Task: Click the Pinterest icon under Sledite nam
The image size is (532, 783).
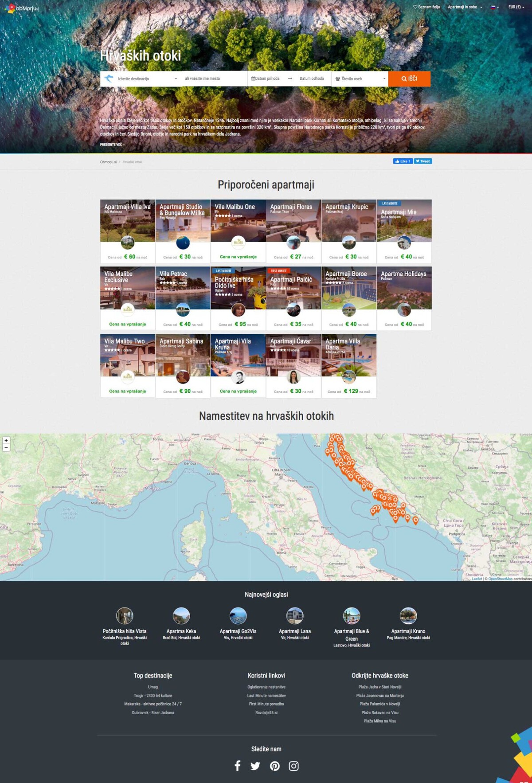Action: coord(275,766)
